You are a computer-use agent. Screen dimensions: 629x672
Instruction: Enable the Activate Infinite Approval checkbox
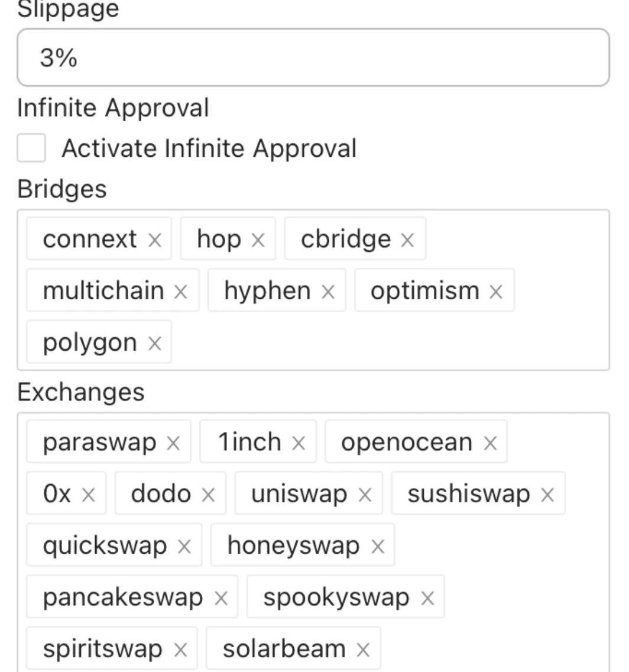coord(31,148)
